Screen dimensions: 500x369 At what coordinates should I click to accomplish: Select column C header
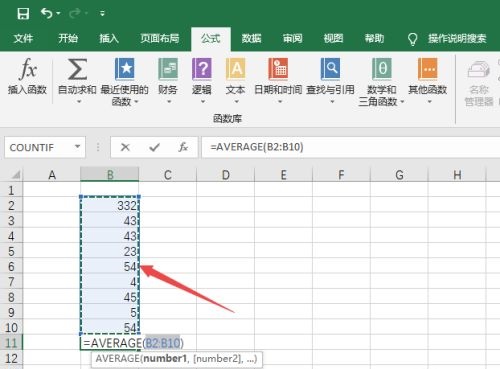pyautogui.click(x=168, y=175)
